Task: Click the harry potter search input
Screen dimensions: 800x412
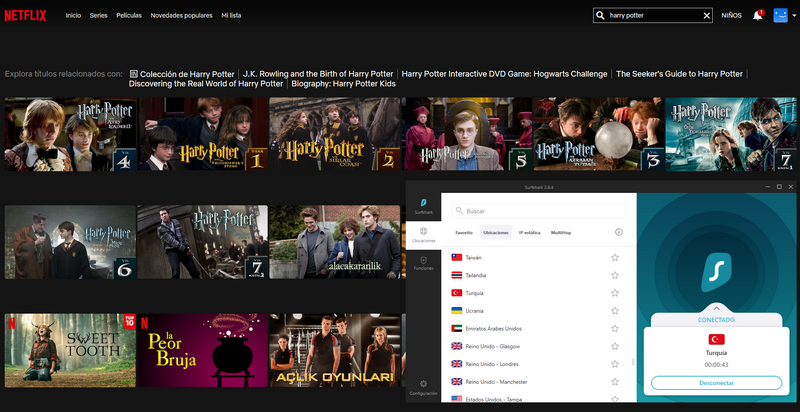Action: [653, 16]
